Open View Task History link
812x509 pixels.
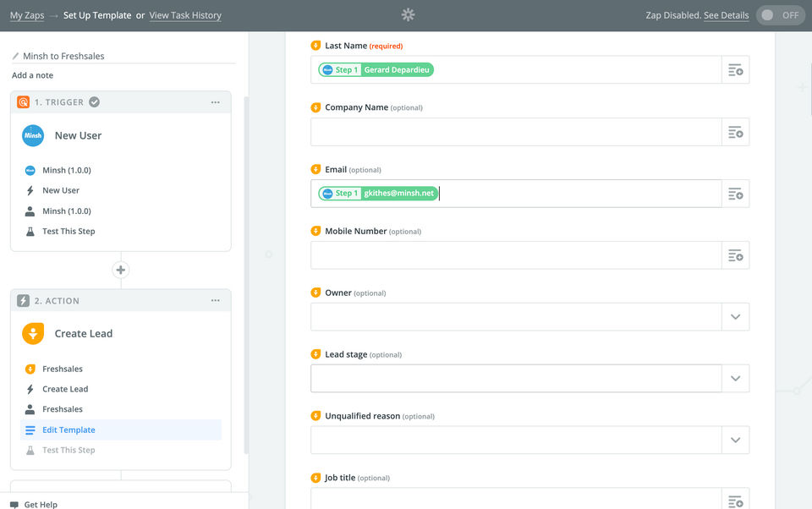[185, 15]
